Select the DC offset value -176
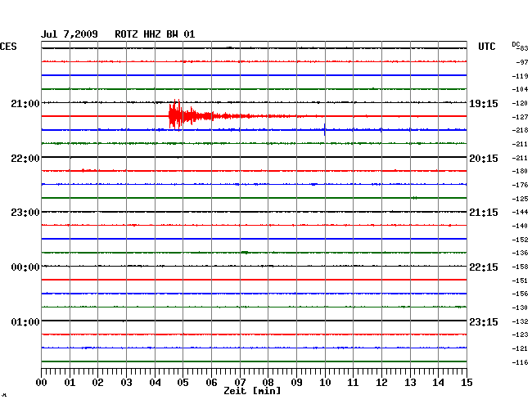532x404 pixels. pos(520,185)
